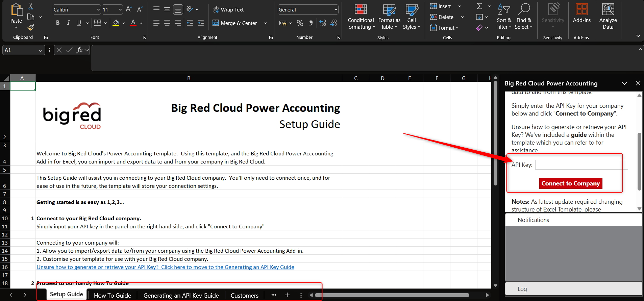Toggle bold formatting
The width and height of the screenshot is (644, 301).
(58, 23)
